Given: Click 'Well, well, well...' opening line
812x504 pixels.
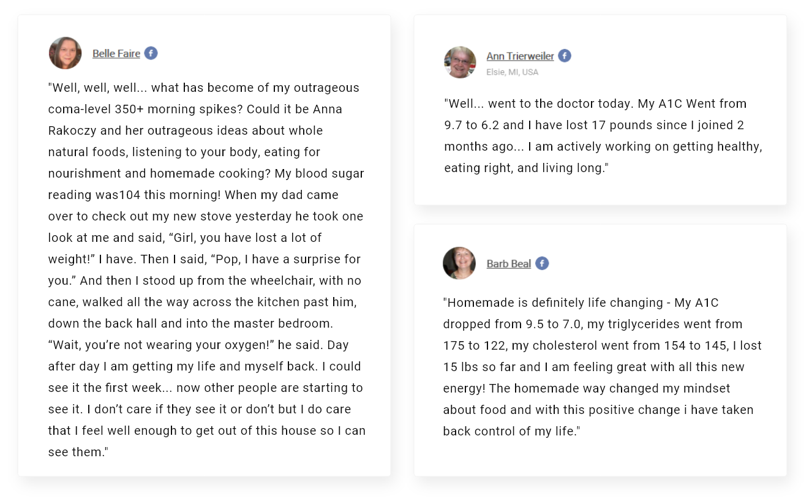Looking at the screenshot, I should tap(98, 88).
